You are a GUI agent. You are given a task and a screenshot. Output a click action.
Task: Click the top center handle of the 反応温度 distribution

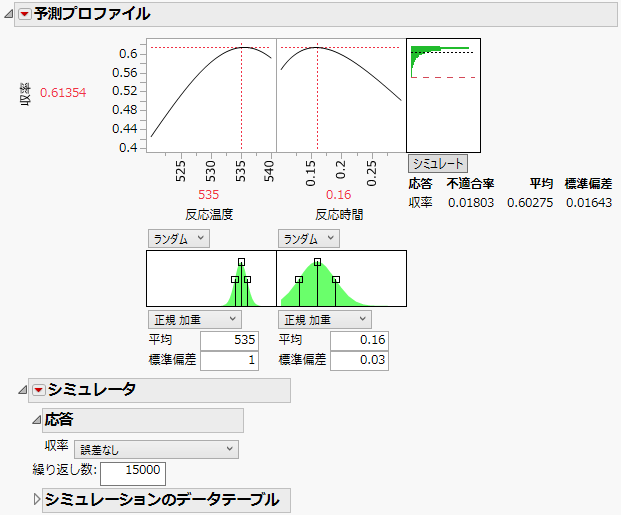242,262
